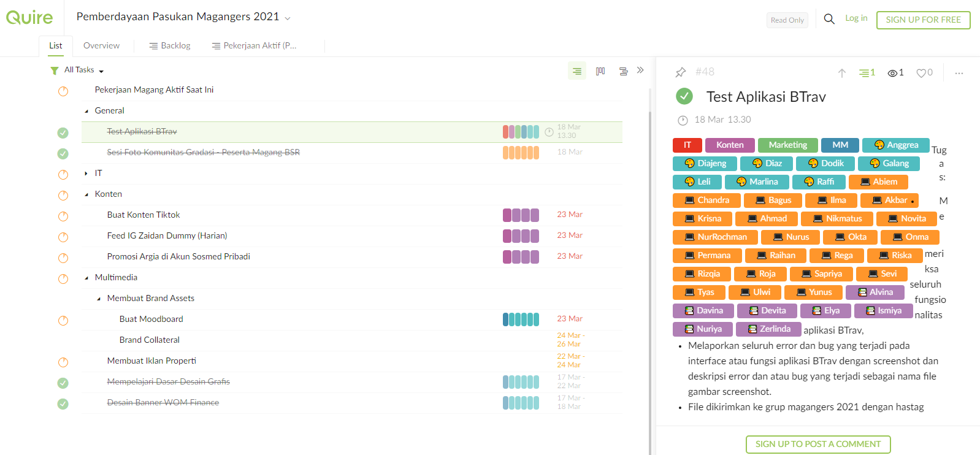Collapse the Multimedia section
Image resolution: width=980 pixels, height=455 pixels.
click(x=86, y=278)
